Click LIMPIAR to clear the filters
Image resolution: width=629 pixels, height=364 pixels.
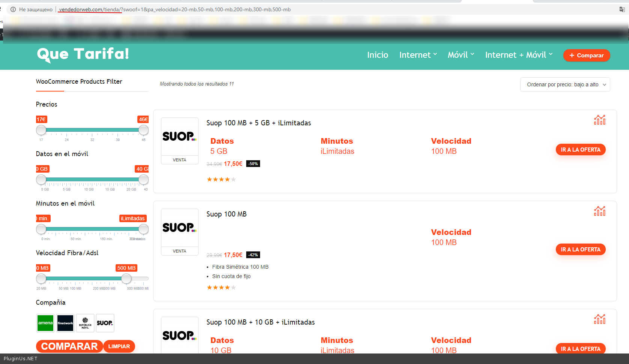click(x=119, y=346)
